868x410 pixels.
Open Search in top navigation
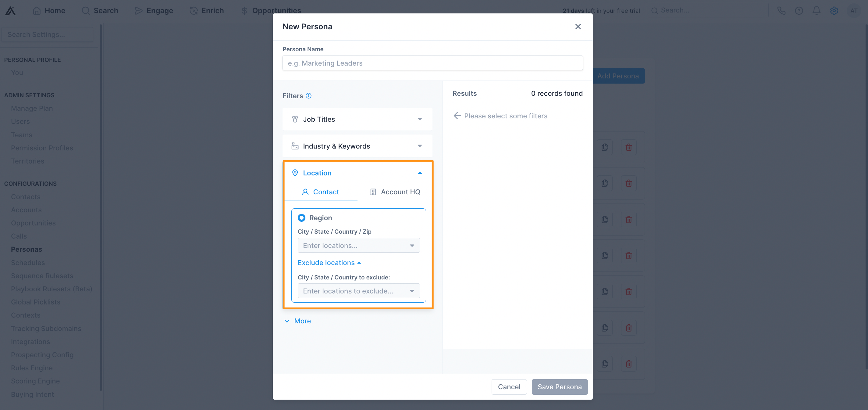click(x=100, y=11)
